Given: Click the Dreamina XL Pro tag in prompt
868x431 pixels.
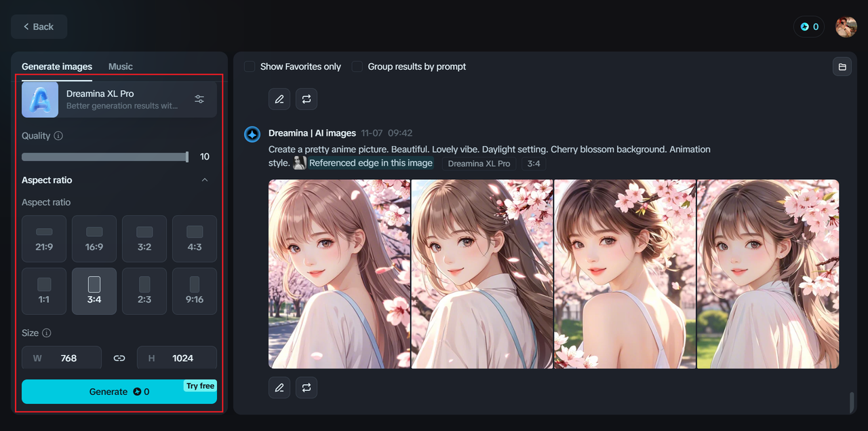Looking at the screenshot, I should (479, 164).
